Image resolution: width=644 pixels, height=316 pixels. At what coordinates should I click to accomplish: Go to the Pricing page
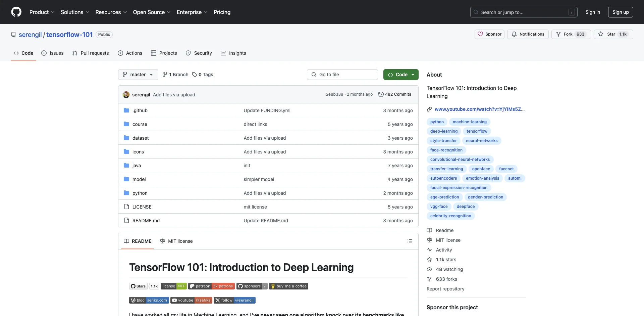222,12
